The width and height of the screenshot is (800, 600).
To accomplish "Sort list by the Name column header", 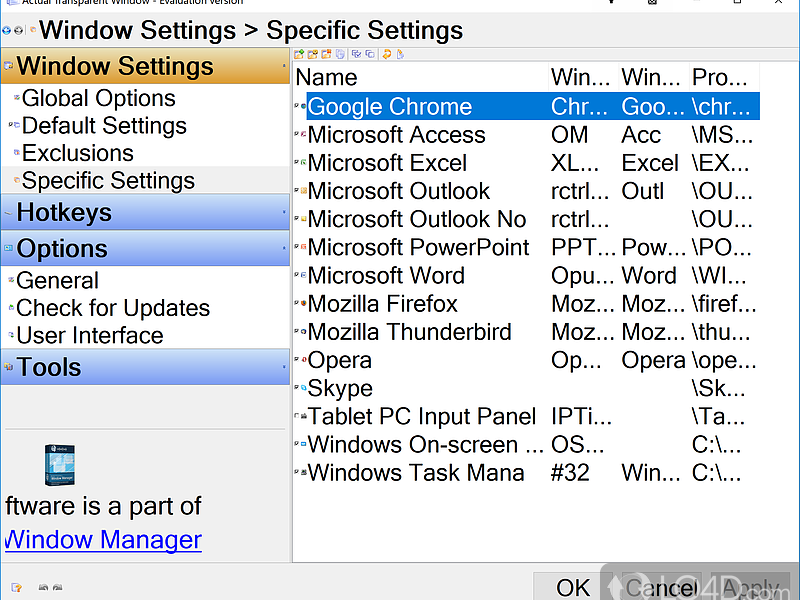I will (421, 78).
